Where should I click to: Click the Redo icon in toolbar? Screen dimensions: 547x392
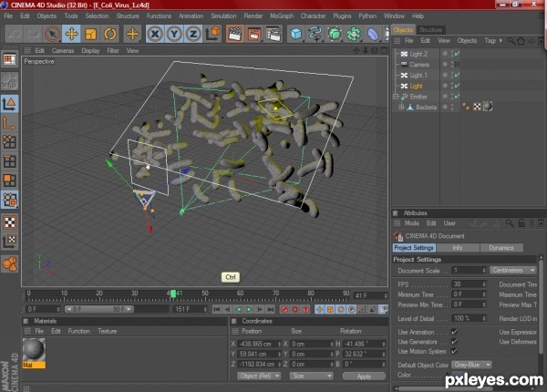pyautogui.click(x=33, y=34)
